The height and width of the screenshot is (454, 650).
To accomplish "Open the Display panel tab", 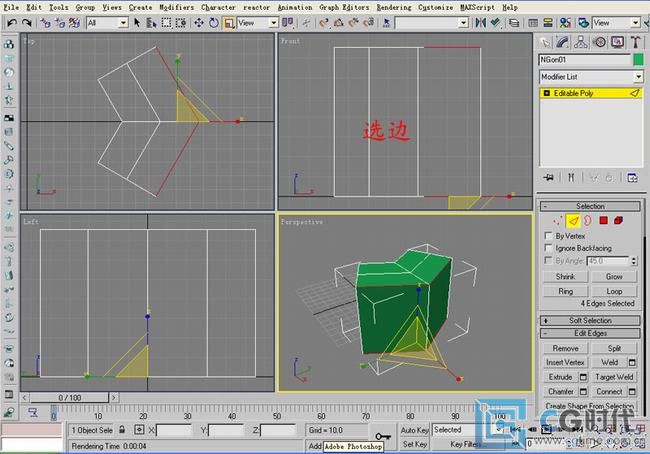I will click(x=617, y=42).
